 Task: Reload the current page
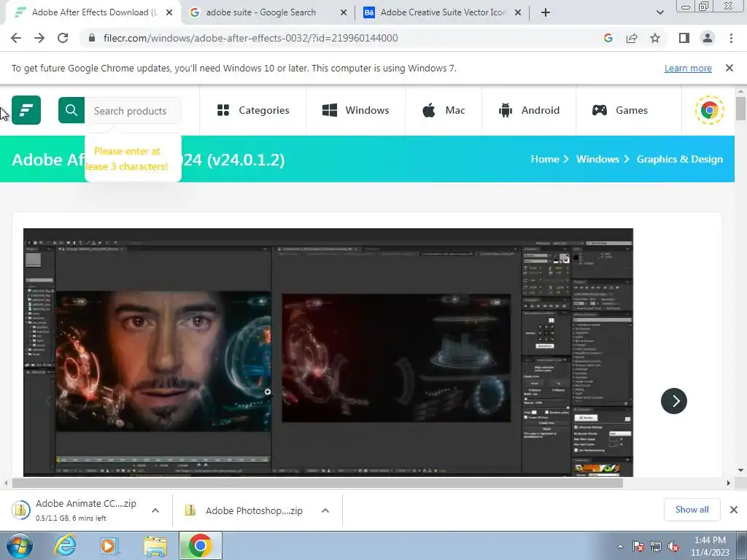click(63, 38)
